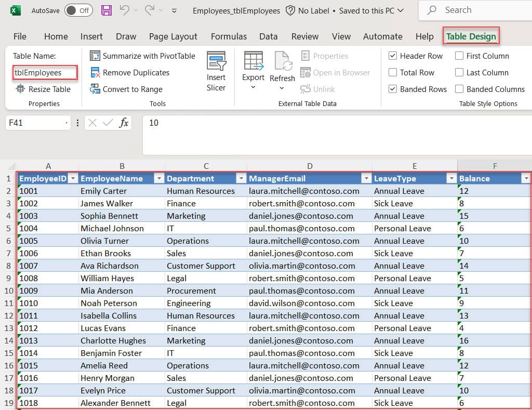The width and height of the screenshot is (532, 410).
Task: Click Convert to Range text button
Action: tap(132, 89)
